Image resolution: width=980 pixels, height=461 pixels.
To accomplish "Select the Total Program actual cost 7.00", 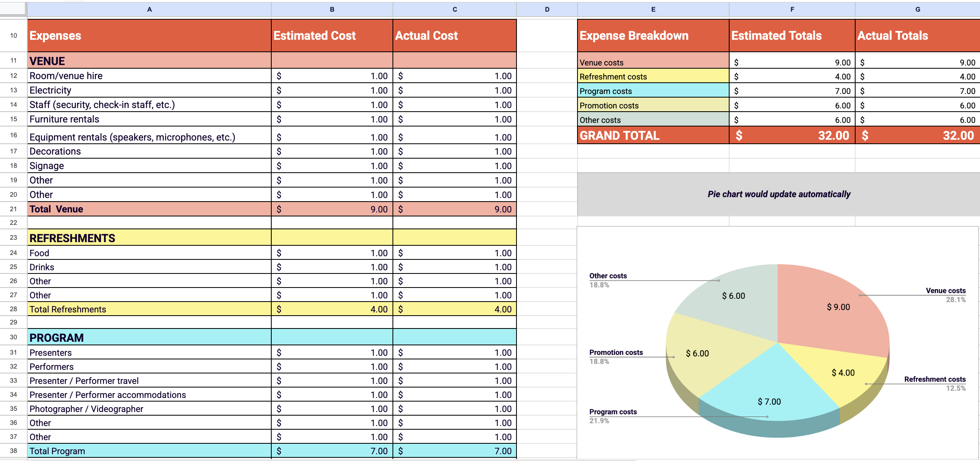I will pos(455,451).
